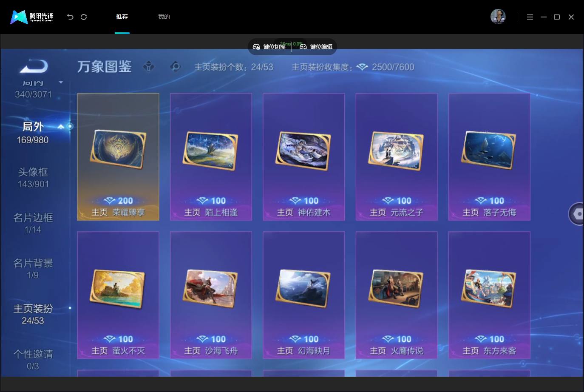Viewport: 584px width, 392px height.
Task: Click the gamepad icon for 键位切换
Action: 256,47
